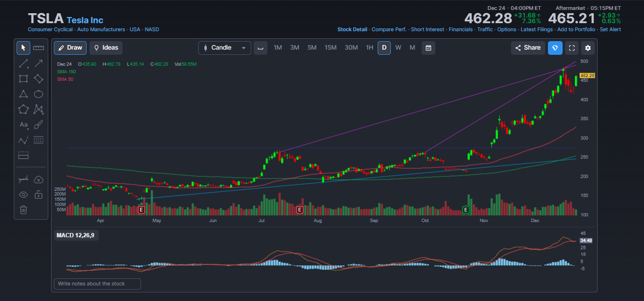Toggle drawings visibility eye icon
644x301 pixels.
tap(23, 194)
